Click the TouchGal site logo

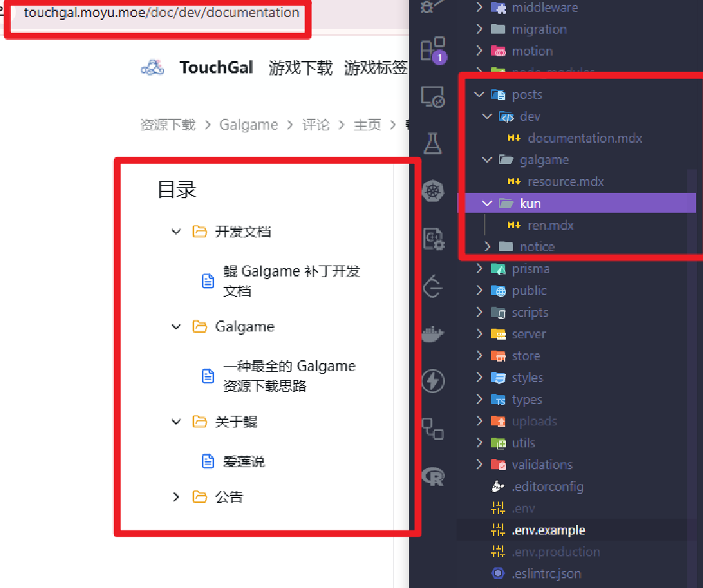(x=152, y=67)
